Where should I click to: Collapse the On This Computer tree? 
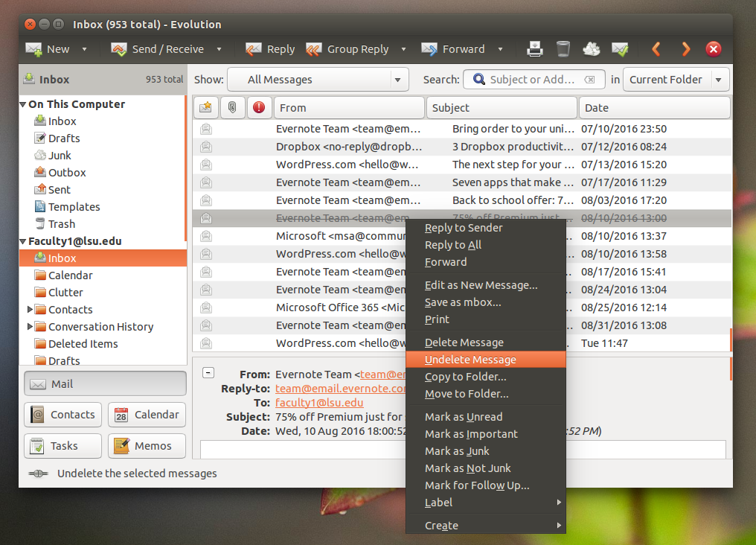click(x=23, y=104)
